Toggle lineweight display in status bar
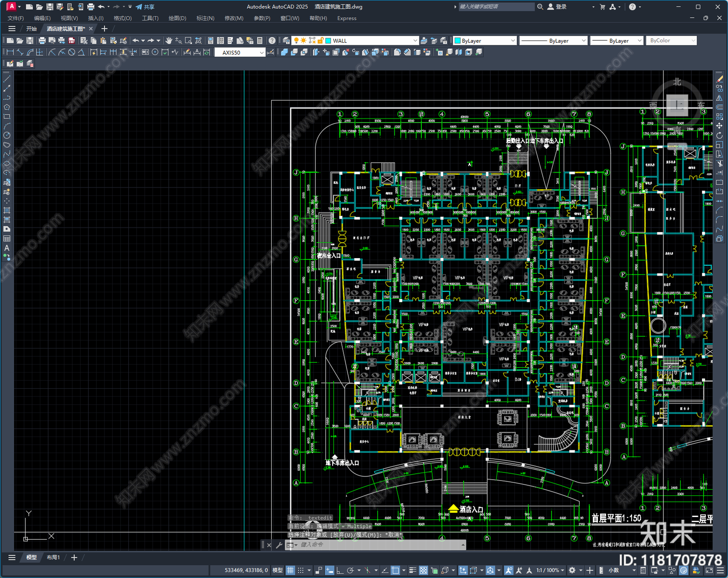The height and width of the screenshot is (578, 728). [413, 570]
